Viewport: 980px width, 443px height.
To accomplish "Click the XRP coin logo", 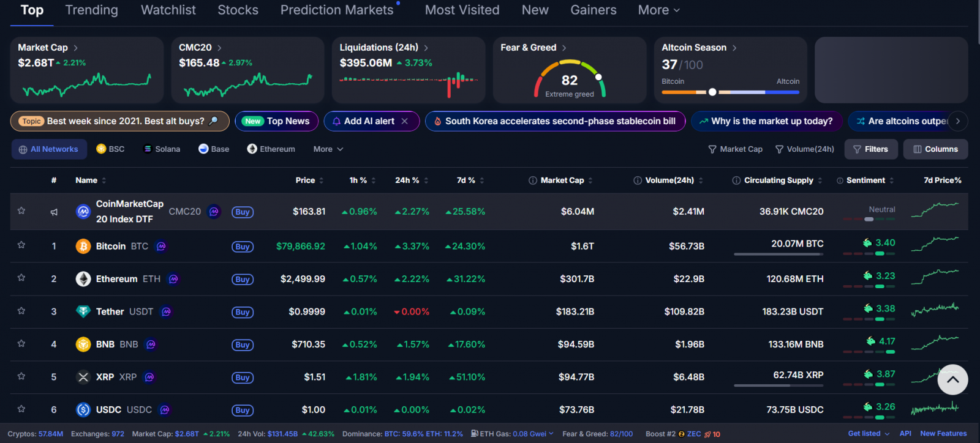I will [x=83, y=377].
